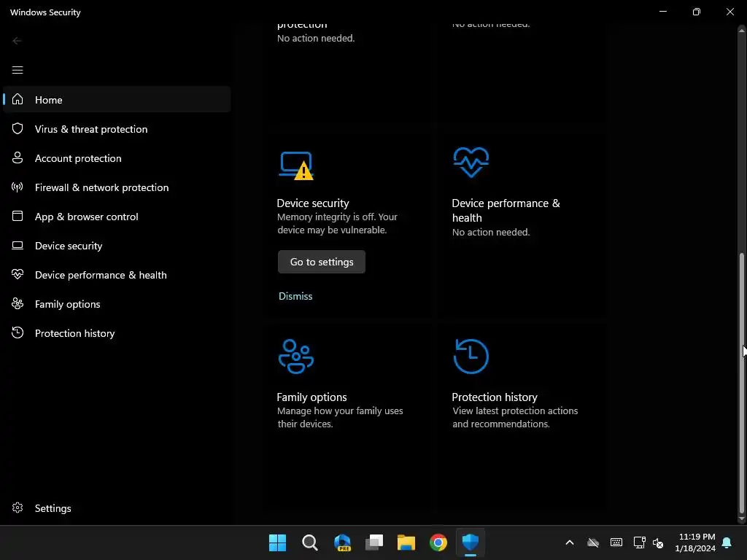The image size is (747, 560).
Task: Open File Explorer from taskbar
Action: (406, 542)
